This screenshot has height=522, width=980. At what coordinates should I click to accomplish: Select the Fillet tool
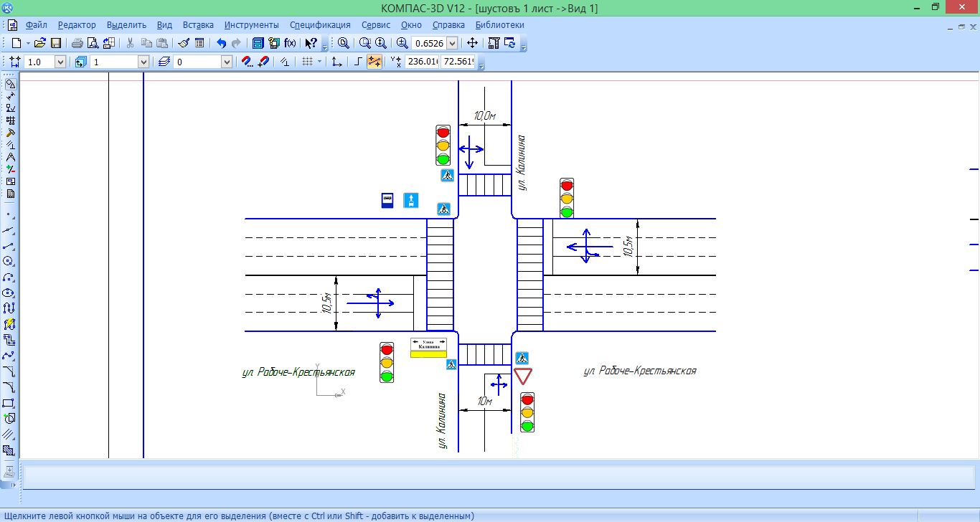9,387
